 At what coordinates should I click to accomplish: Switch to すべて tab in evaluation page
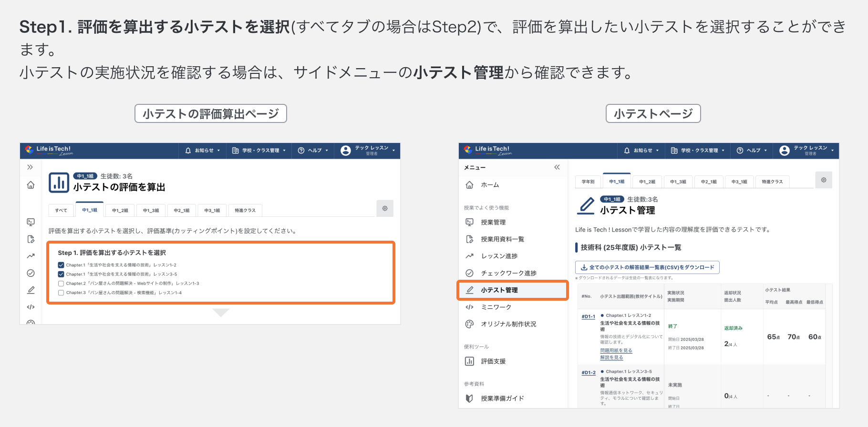pyautogui.click(x=61, y=210)
